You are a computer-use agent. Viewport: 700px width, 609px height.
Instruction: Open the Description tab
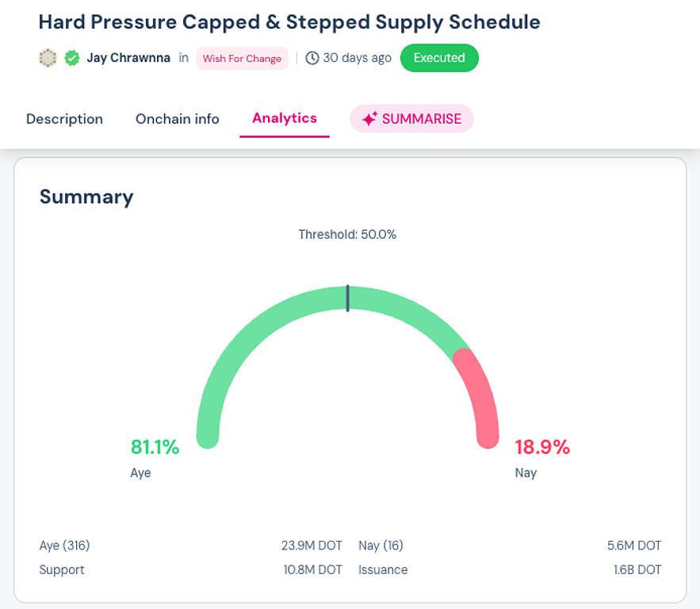64,119
